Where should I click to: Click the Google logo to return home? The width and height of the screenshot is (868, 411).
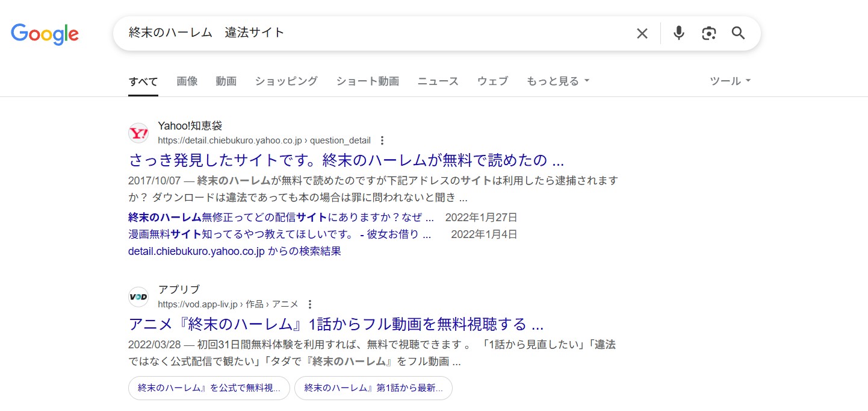point(45,34)
